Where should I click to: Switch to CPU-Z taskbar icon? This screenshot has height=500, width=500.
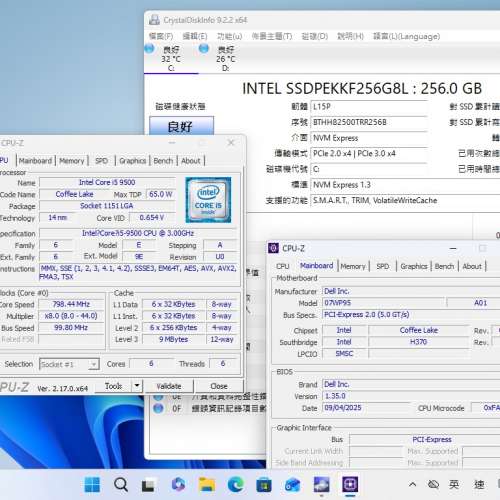tap(350, 484)
